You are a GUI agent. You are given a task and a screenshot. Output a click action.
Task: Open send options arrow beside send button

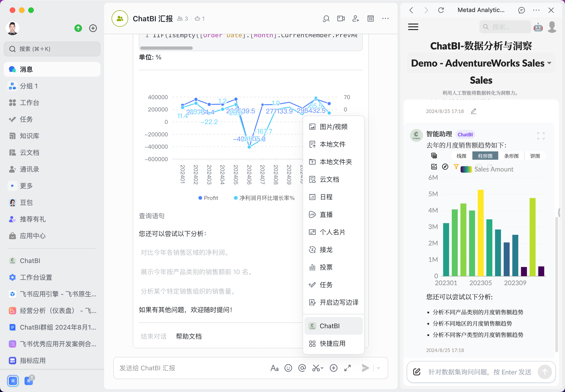pyautogui.click(x=379, y=368)
